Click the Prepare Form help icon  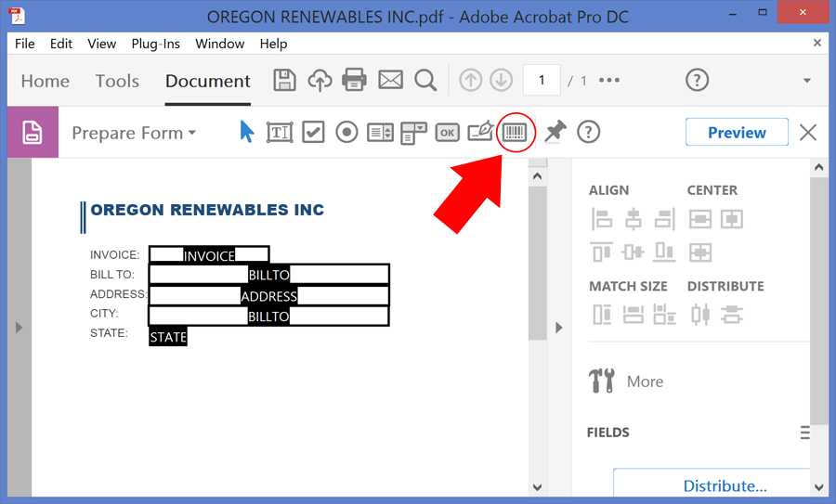pos(589,132)
